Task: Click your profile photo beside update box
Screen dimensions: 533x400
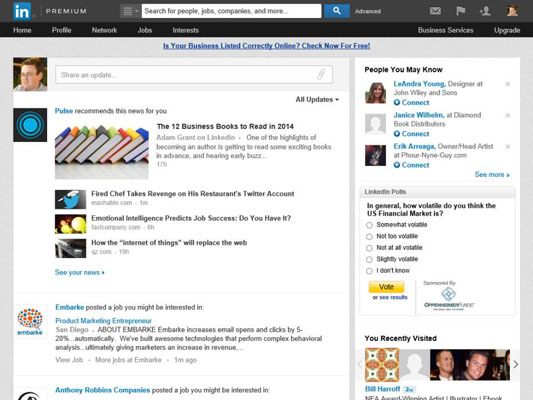Action: point(30,74)
